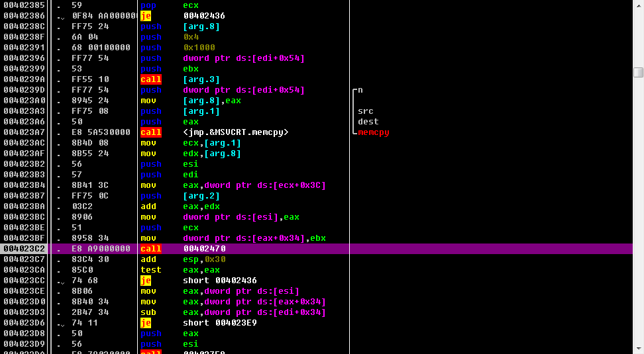
Task: Select address 004023C2 in address column
Action: click(x=24, y=249)
